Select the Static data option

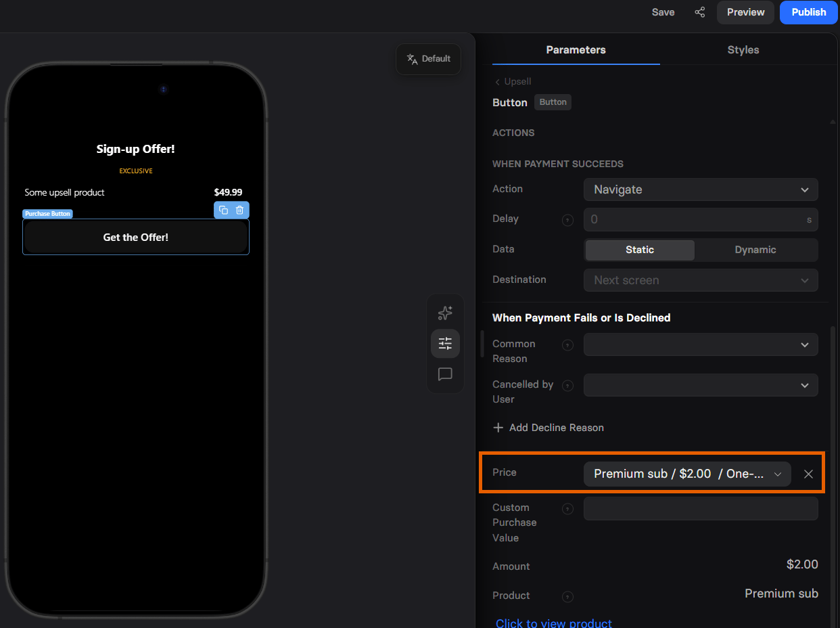[640, 250]
